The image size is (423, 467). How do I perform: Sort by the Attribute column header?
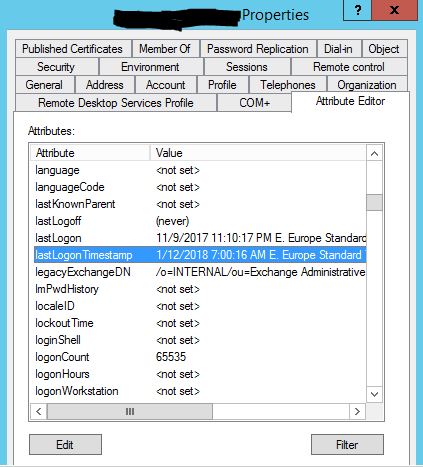[90, 153]
